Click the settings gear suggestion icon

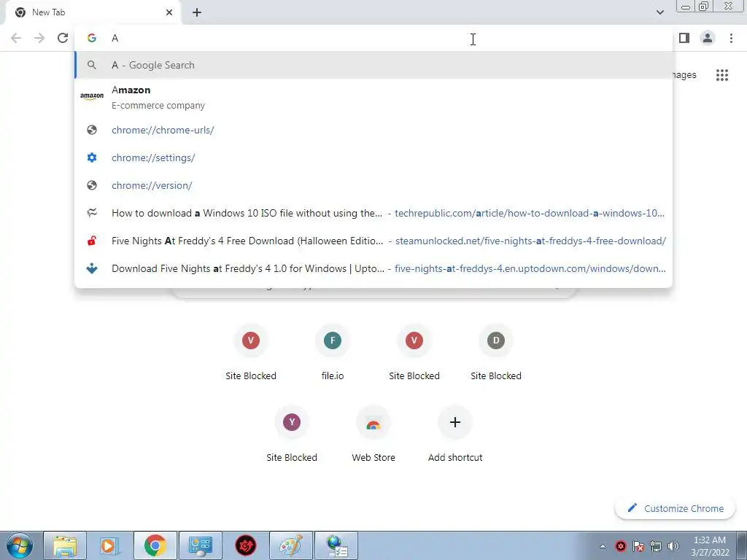tap(92, 157)
